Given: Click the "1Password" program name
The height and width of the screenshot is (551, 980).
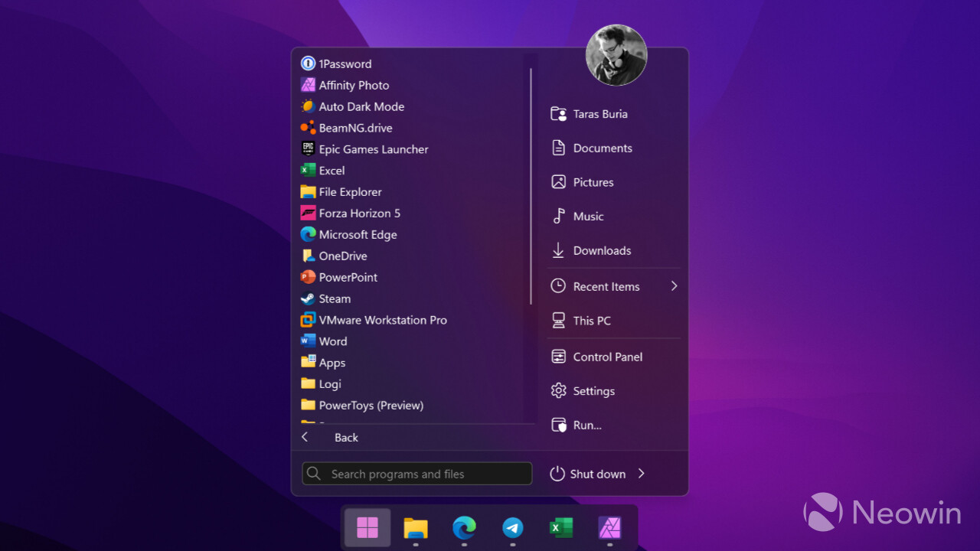Looking at the screenshot, I should tap(345, 64).
